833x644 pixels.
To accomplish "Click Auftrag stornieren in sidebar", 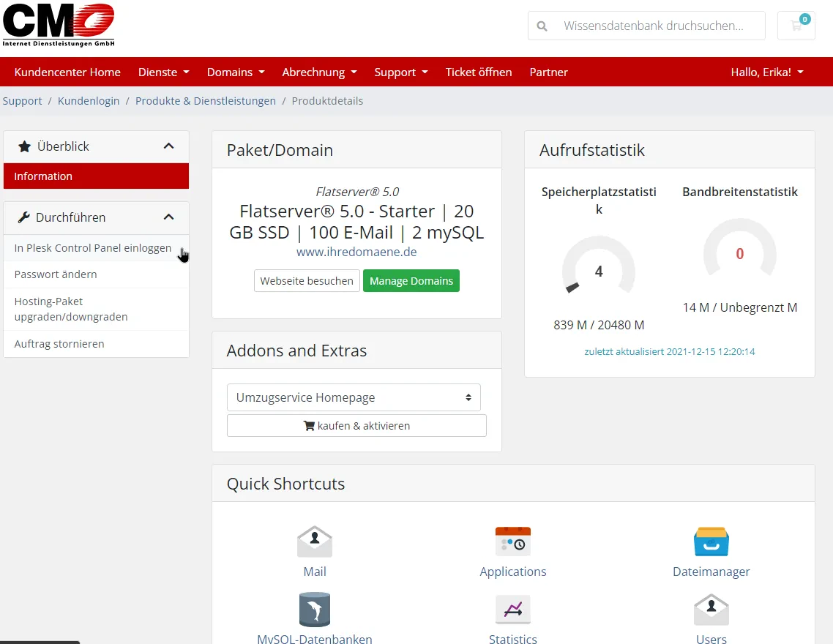I will [96, 344].
